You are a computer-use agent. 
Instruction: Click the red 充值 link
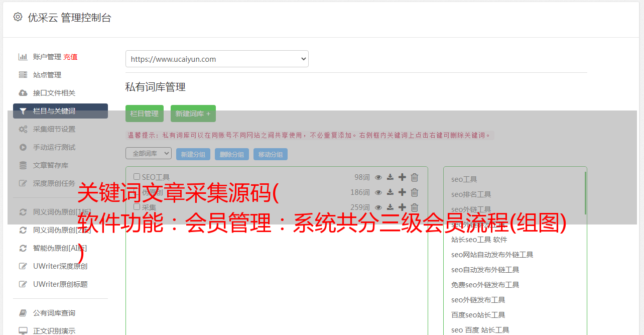click(x=70, y=57)
